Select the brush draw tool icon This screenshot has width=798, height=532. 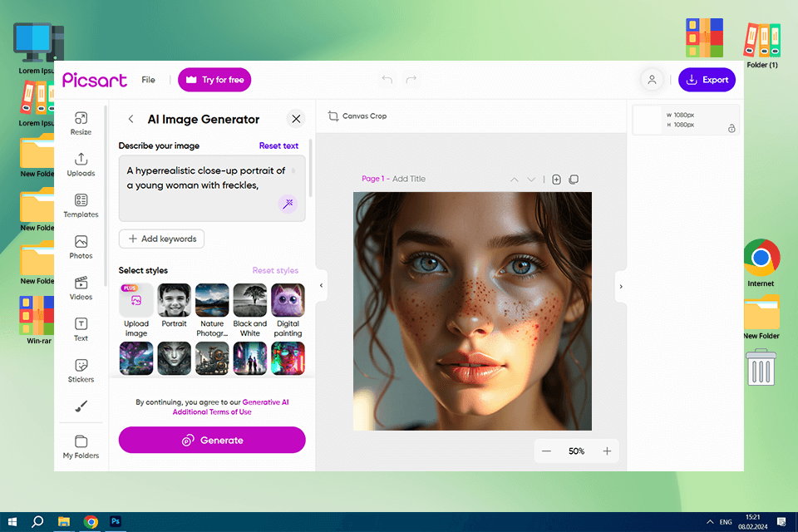pyautogui.click(x=81, y=406)
